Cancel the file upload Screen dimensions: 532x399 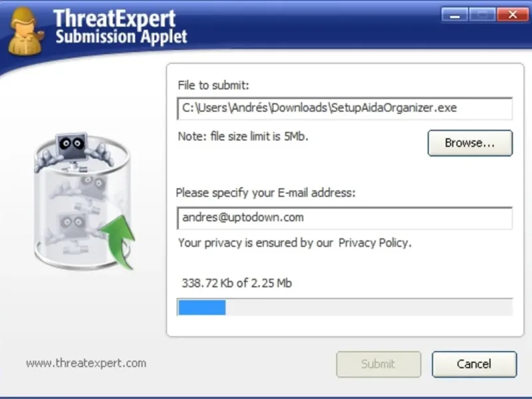coord(474,364)
